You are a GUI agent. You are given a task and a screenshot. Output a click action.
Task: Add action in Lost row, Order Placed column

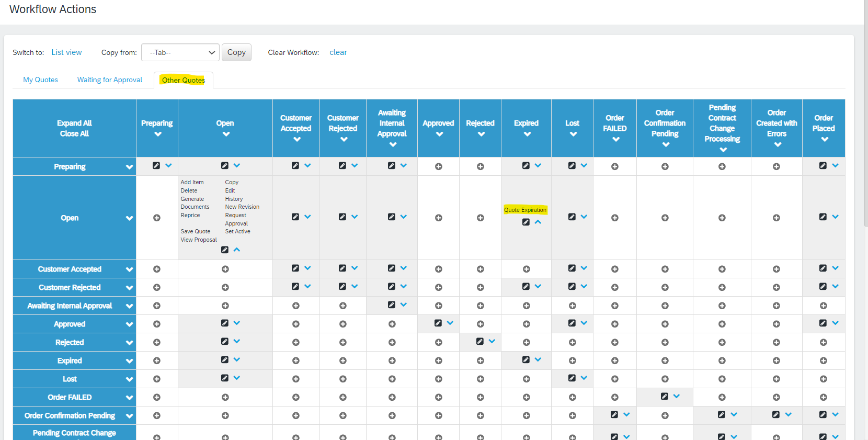823,379
